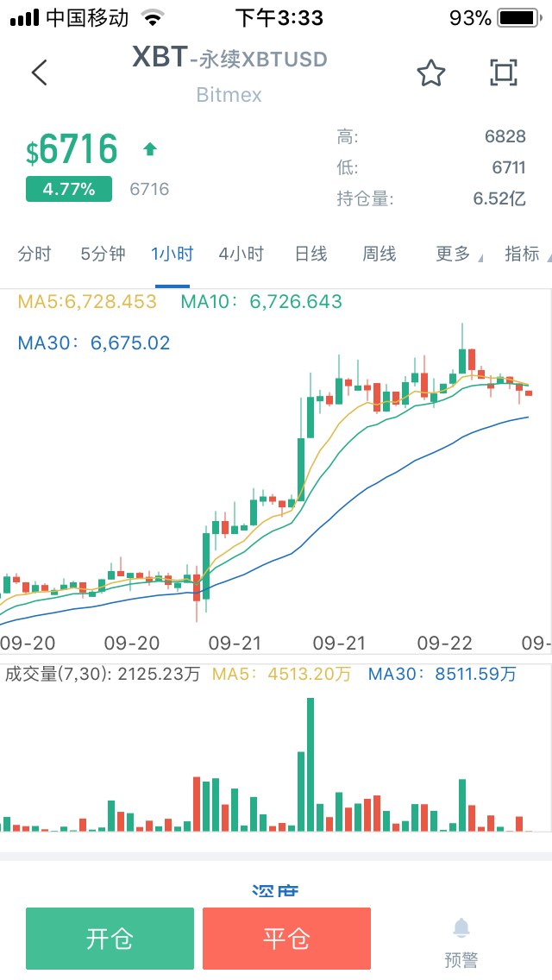Viewport: 552px width, 980px height.
Task: Tap the 平仓 close position button
Action: pyautogui.click(x=285, y=939)
